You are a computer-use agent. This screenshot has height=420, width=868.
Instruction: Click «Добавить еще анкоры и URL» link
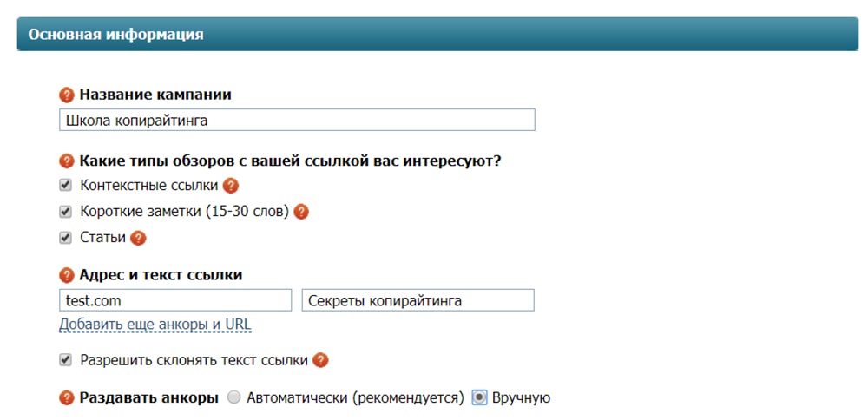pyautogui.click(x=155, y=325)
